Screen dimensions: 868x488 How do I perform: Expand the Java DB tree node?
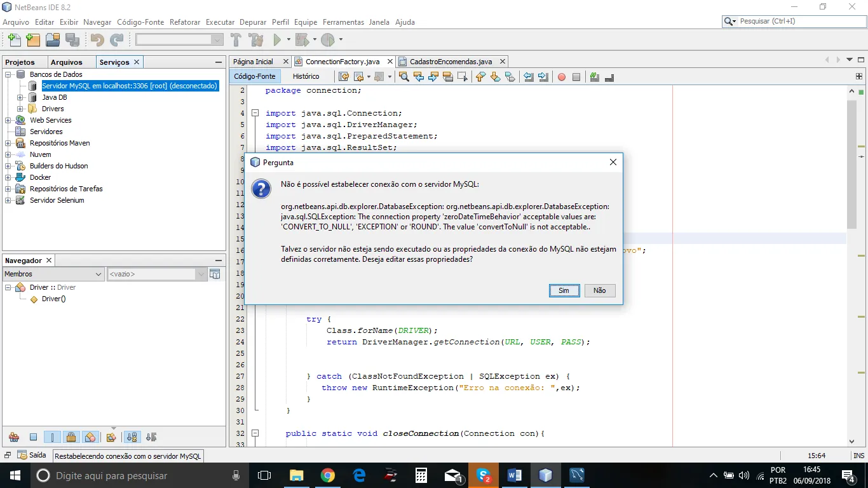(x=20, y=98)
